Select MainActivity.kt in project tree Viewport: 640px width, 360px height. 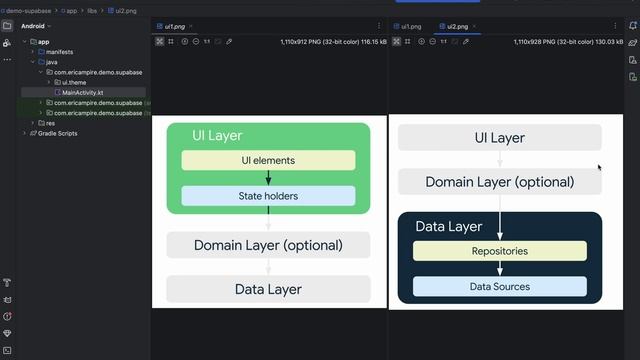pyautogui.click(x=83, y=93)
